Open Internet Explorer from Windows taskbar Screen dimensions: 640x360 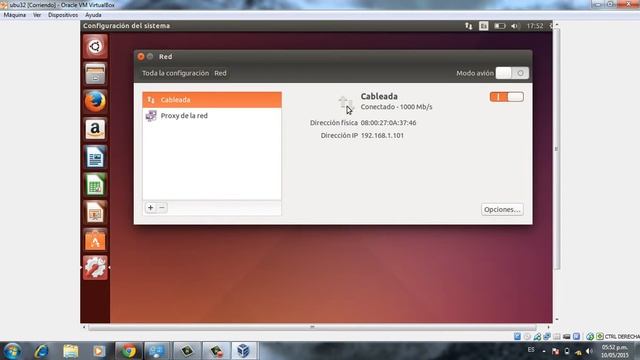coord(41,351)
